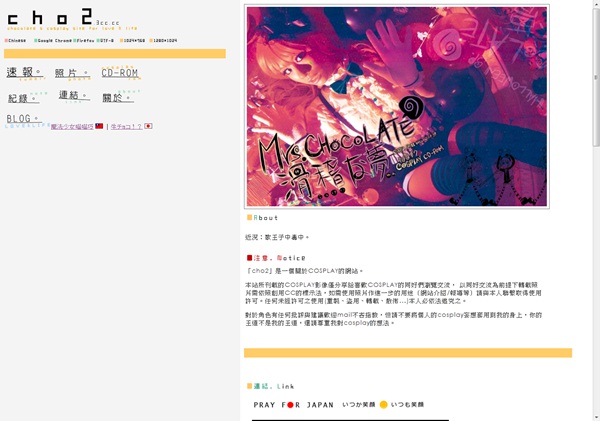Click the PRAY FOR JAPAN banner

(339, 405)
